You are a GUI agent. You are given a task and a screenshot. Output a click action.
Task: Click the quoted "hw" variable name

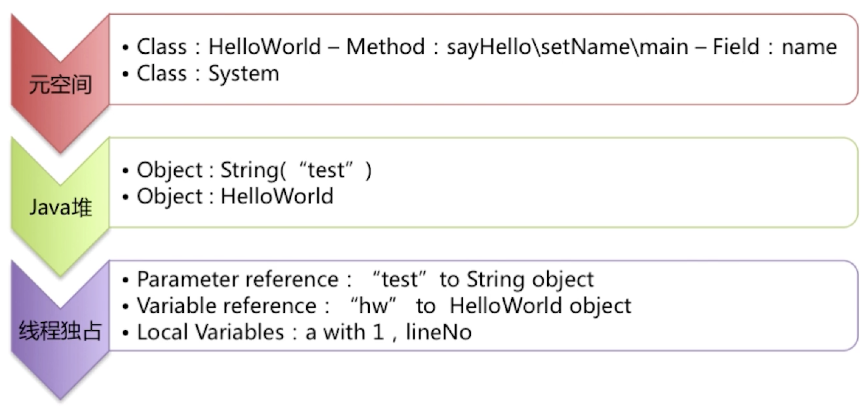373,306
